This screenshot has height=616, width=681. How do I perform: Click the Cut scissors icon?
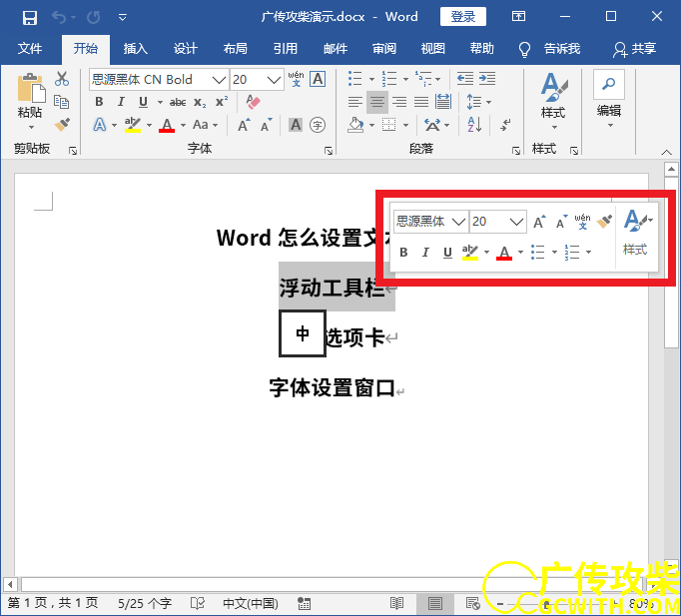(62, 79)
